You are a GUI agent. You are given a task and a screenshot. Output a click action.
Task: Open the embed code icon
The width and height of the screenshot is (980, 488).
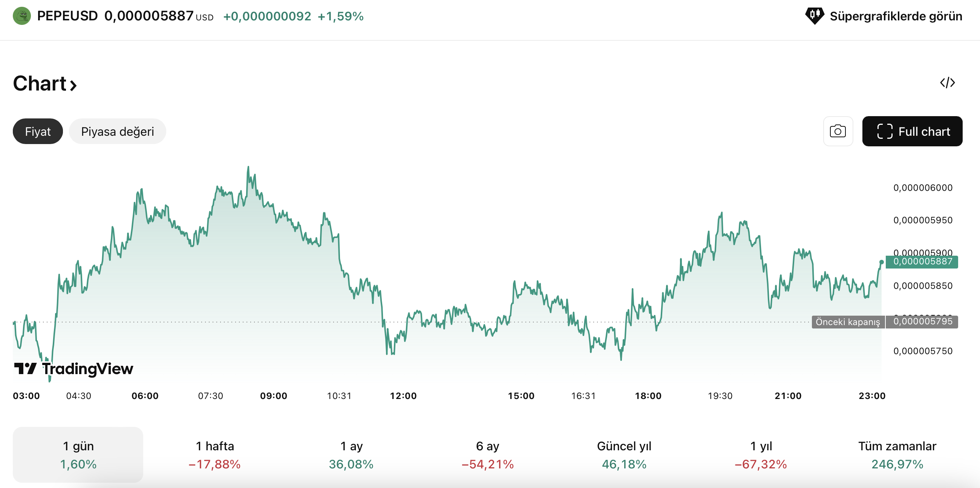coord(947,83)
